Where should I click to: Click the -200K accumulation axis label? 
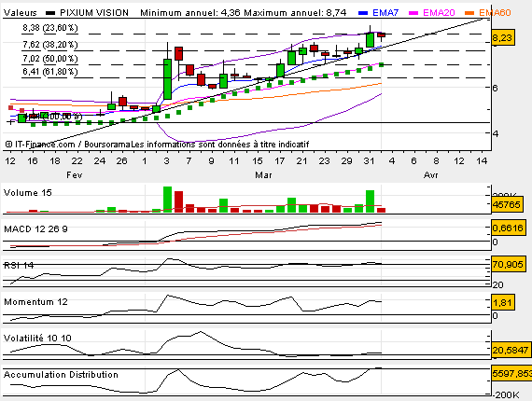[x=506, y=394]
